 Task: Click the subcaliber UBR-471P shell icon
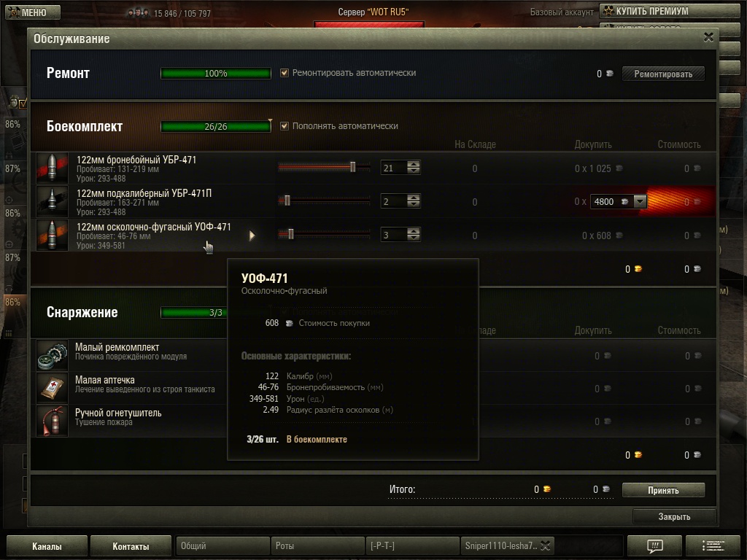click(53, 201)
